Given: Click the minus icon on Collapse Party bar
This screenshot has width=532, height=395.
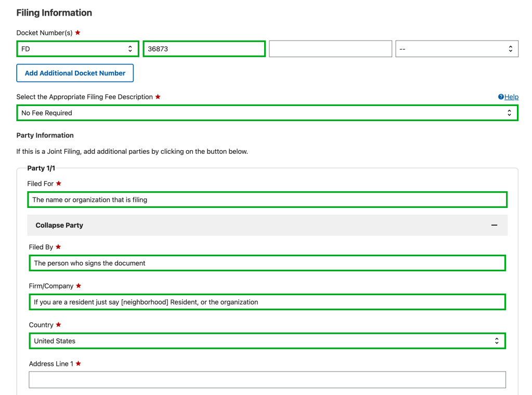Looking at the screenshot, I should point(494,226).
